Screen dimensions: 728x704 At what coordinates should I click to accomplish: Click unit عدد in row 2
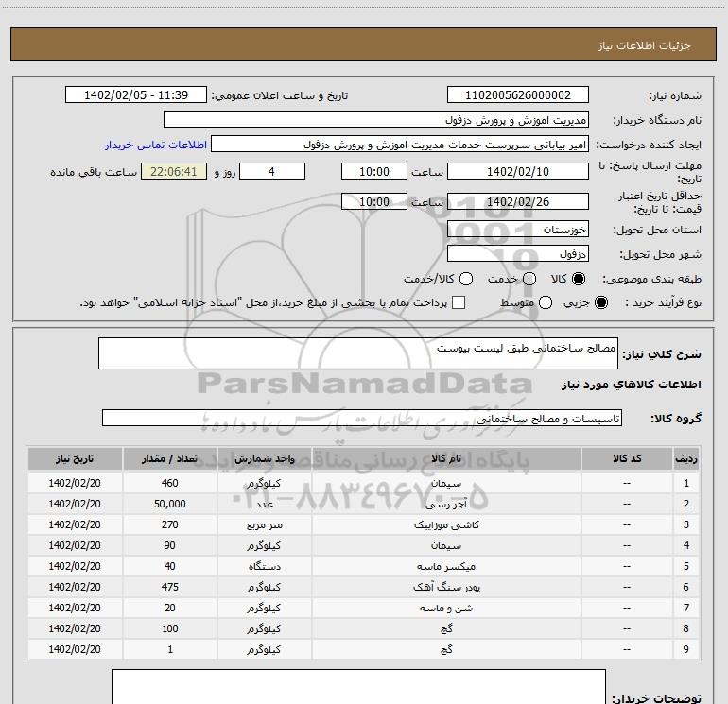[264, 504]
